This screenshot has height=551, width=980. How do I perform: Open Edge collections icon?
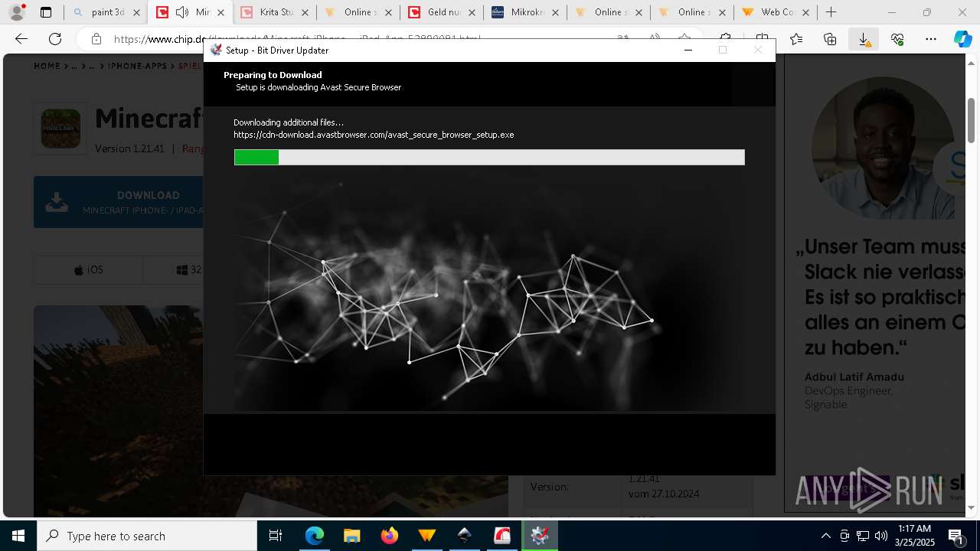pos(830,39)
